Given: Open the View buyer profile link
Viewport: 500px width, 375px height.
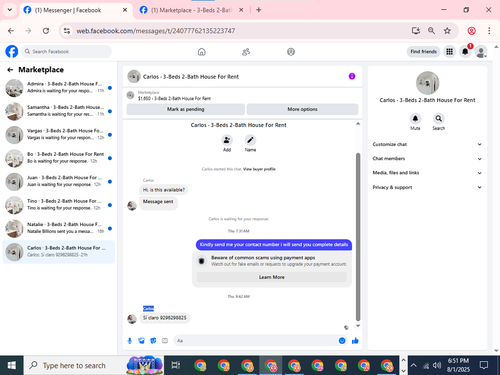Looking at the screenshot, I should coord(259,169).
